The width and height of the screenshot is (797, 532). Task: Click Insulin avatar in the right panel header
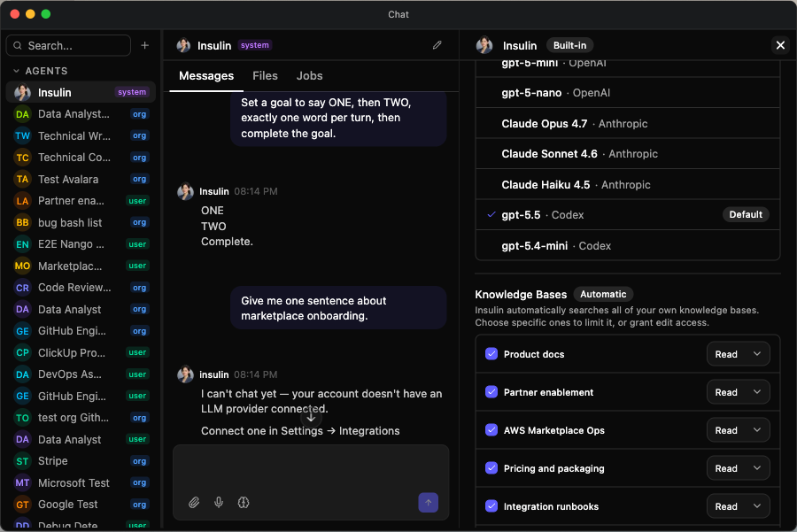coord(484,45)
